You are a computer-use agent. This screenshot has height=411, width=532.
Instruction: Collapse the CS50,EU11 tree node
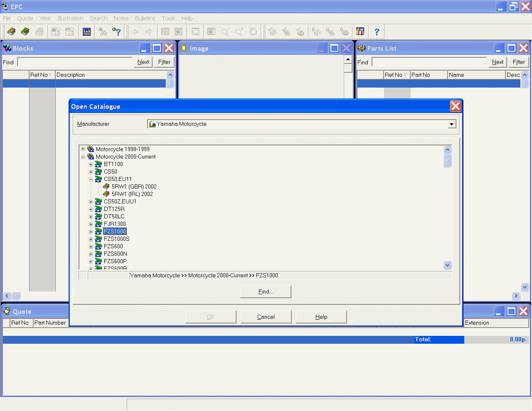(x=91, y=179)
